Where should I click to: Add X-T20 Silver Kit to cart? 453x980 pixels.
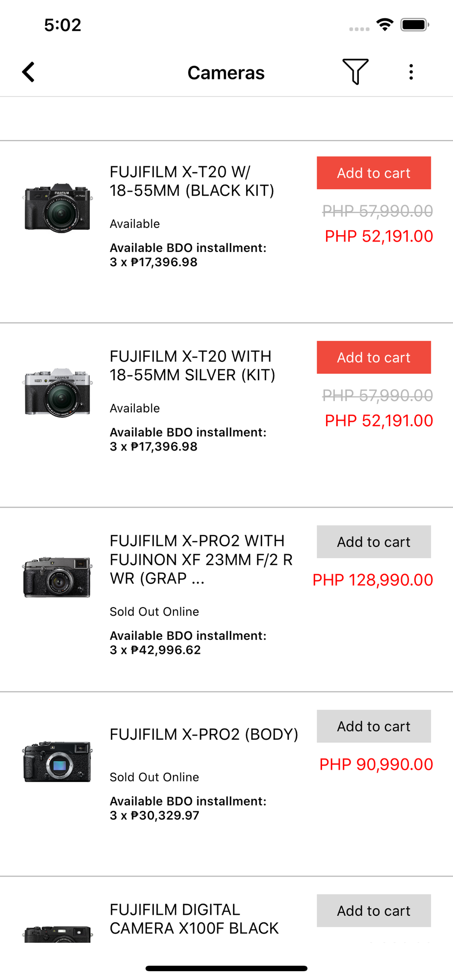(374, 357)
